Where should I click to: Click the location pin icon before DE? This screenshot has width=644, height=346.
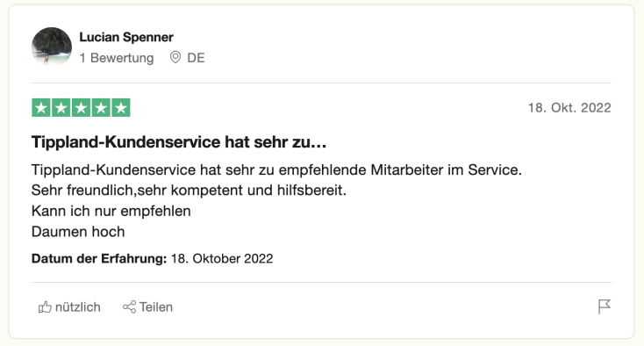(175, 58)
